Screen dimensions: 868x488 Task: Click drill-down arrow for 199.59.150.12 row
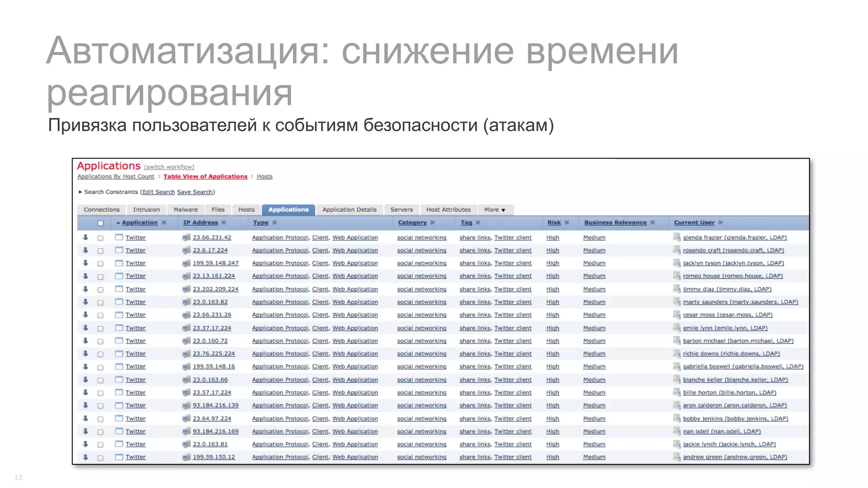point(85,457)
